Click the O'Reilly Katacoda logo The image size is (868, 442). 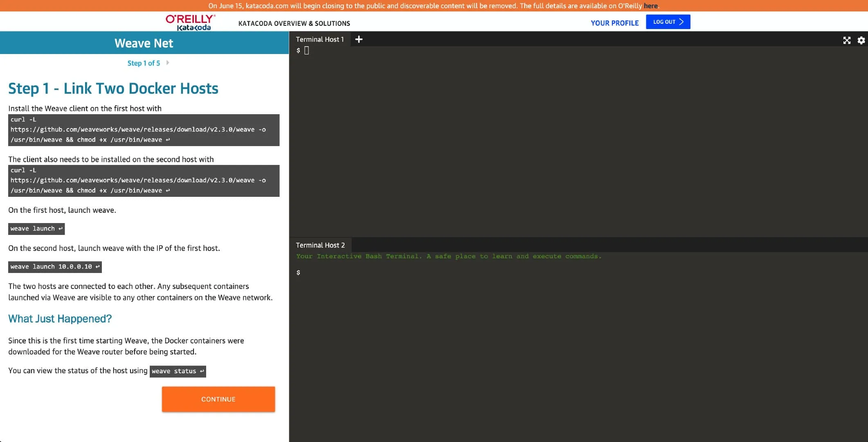(191, 23)
